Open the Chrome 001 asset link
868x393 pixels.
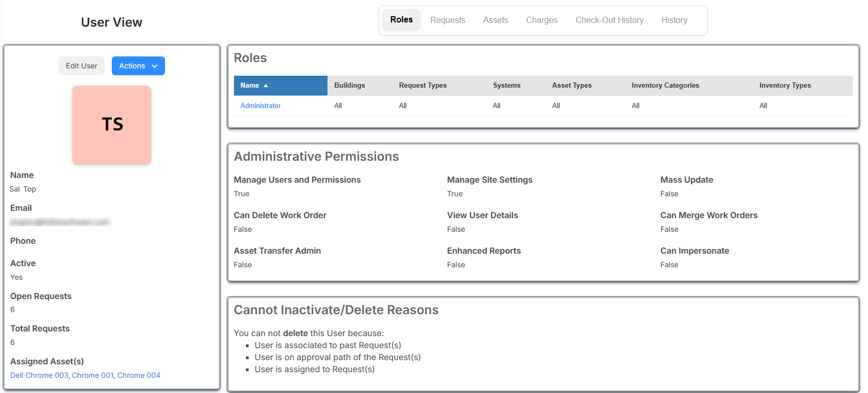click(92, 375)
